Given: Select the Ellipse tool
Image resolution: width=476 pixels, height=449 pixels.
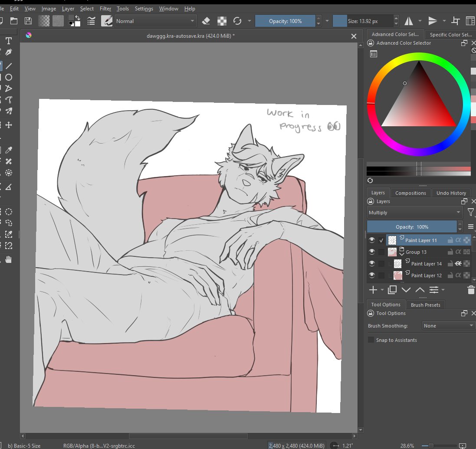Looking at the screenshot, I should point(9,77).
